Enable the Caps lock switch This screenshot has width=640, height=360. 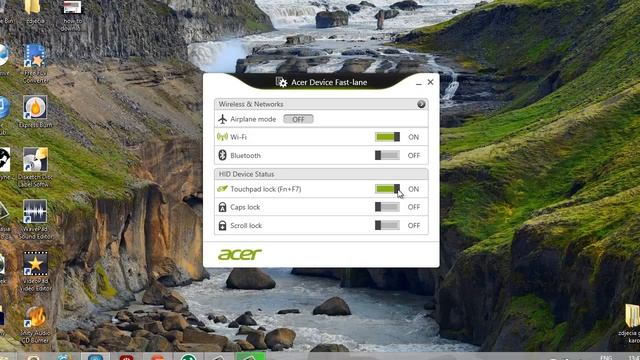point(387,207)
